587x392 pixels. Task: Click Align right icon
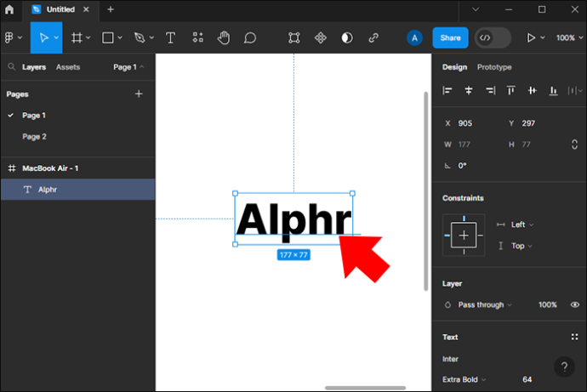pyautogui.click(x=490, y=90)
